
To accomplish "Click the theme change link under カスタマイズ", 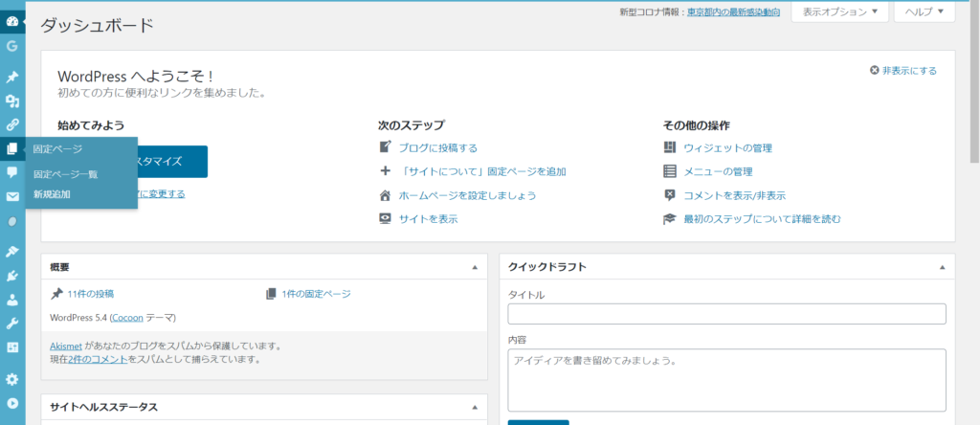I will (x=161, y=193).
